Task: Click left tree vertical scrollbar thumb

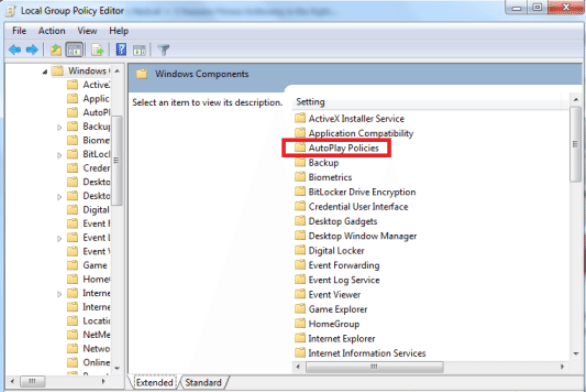Action: (x=117, y=161)
